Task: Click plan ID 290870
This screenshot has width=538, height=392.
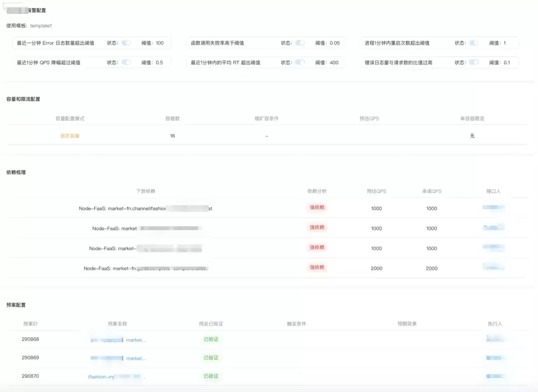Action: (x=30, y=376)
